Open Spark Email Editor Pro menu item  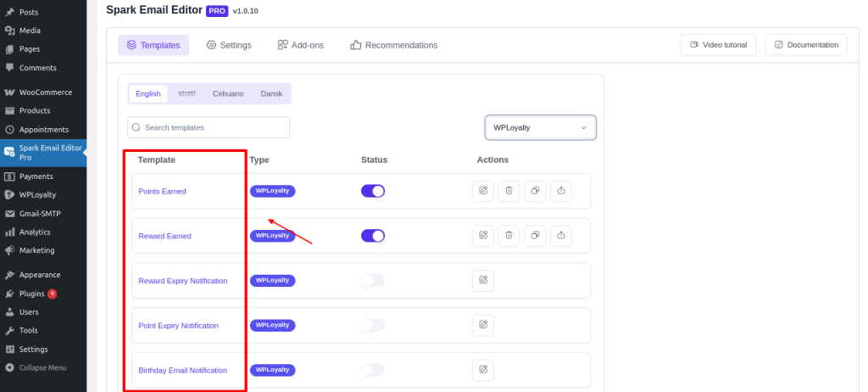coord(43,153)
